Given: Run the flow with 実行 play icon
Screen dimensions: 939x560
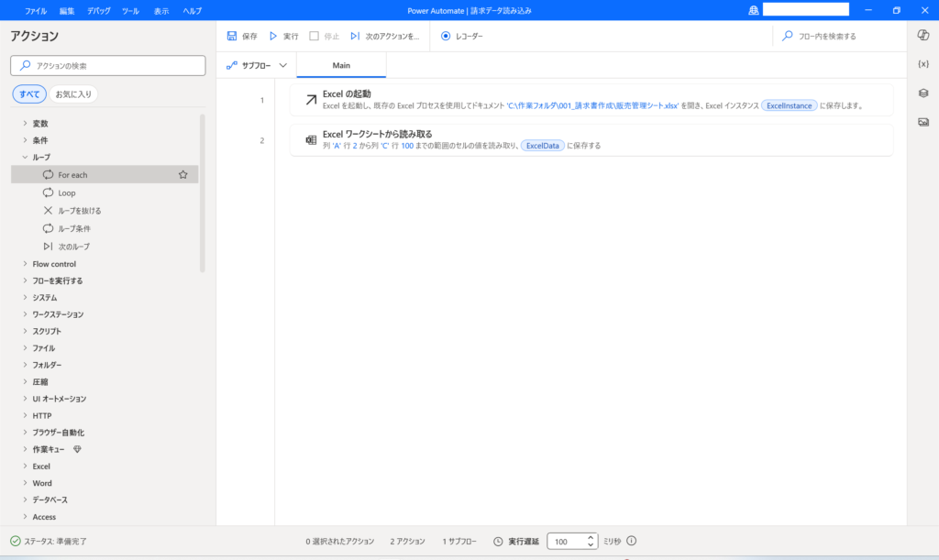Looking at the screenshot, I should pyautogui.click(x=273, y=36).
